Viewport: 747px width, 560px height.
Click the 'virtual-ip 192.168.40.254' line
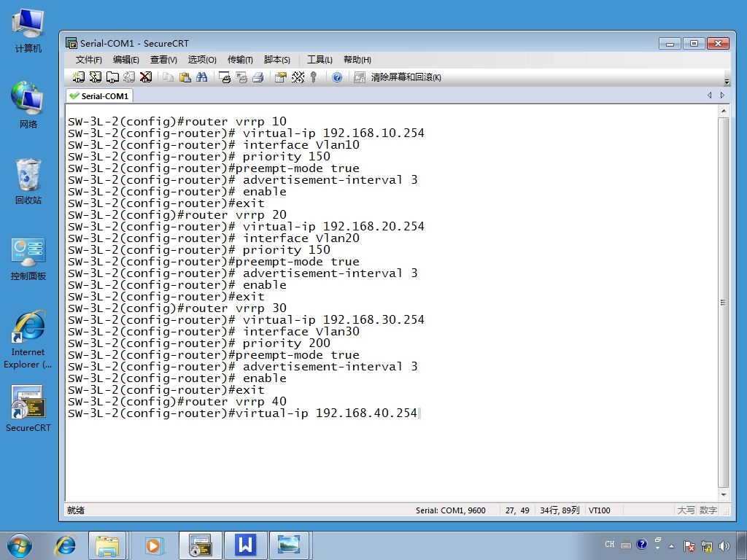(242, 413)
